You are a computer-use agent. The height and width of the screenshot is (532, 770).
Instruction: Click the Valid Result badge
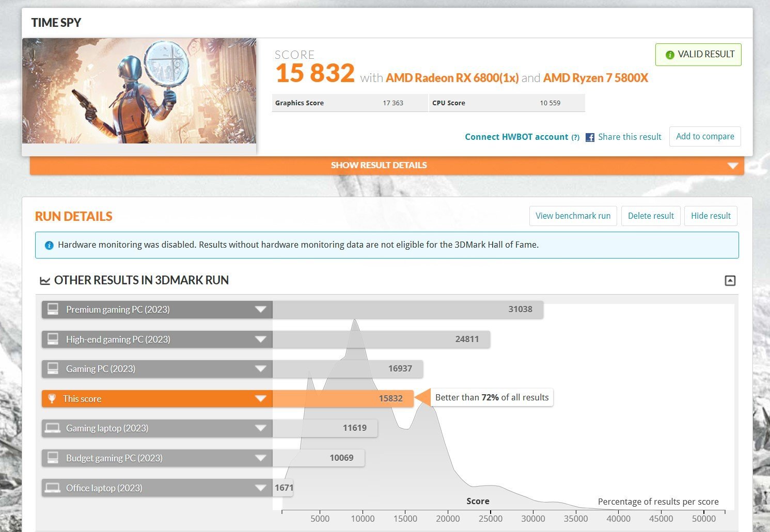pos(698,55)
